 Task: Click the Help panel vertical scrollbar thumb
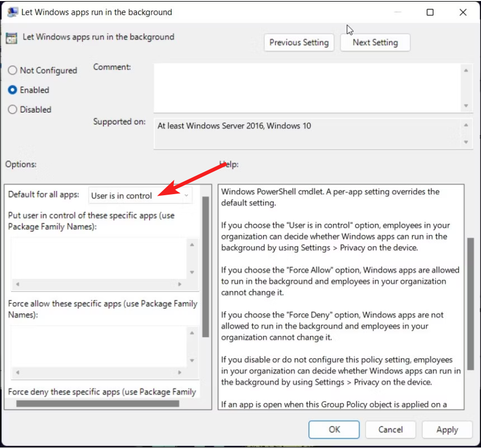[470, 304]
